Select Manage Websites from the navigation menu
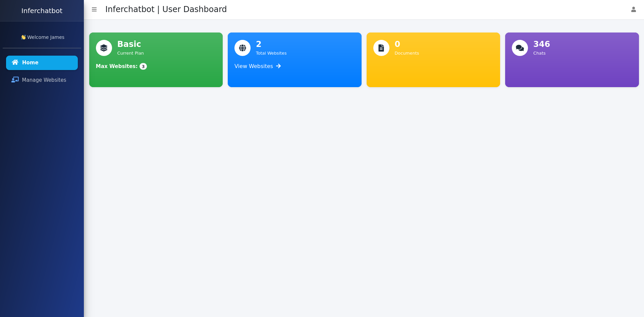 [x=44, y=80]
